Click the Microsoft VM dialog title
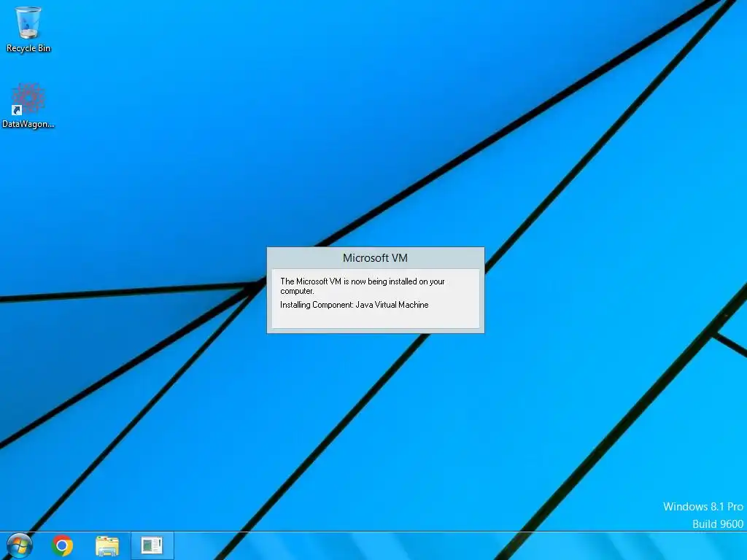The image size is (747, 560). point(375,258)
